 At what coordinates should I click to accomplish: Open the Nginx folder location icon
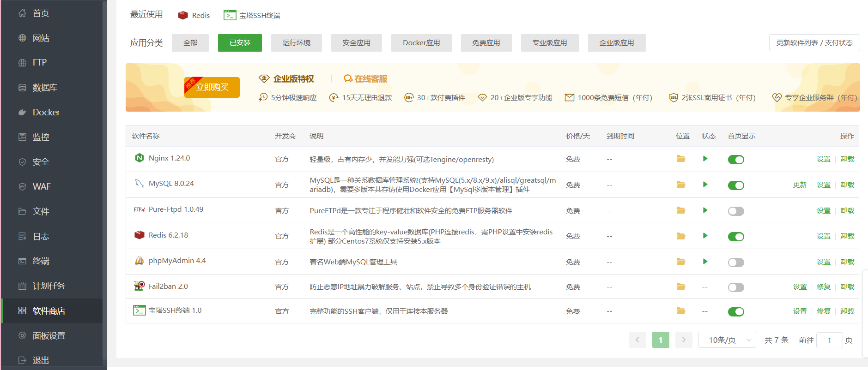(x=681, y=159)
